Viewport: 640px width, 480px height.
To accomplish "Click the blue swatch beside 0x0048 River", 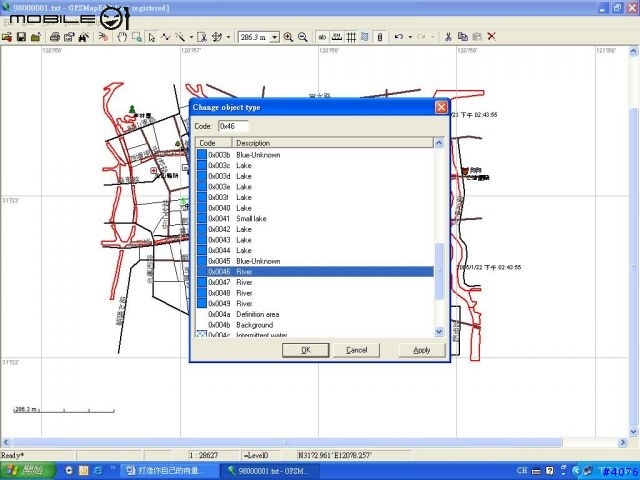I will click(202, 293).
